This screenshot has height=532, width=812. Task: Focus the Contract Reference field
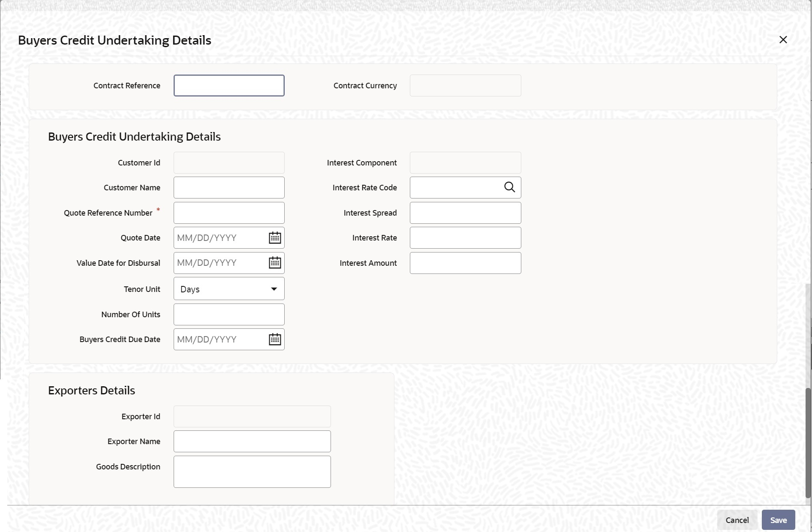[229, 85]
